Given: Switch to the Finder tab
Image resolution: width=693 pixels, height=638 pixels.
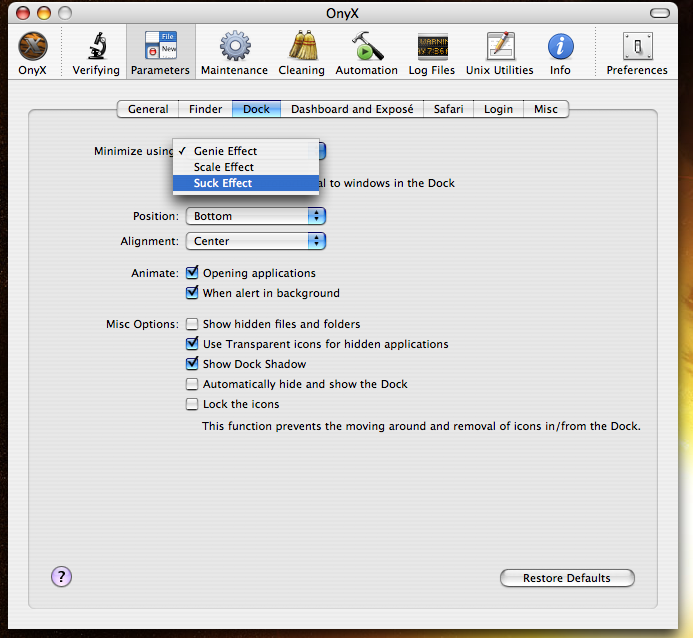Looking at the screenshot, I should (x=206, y=109).
